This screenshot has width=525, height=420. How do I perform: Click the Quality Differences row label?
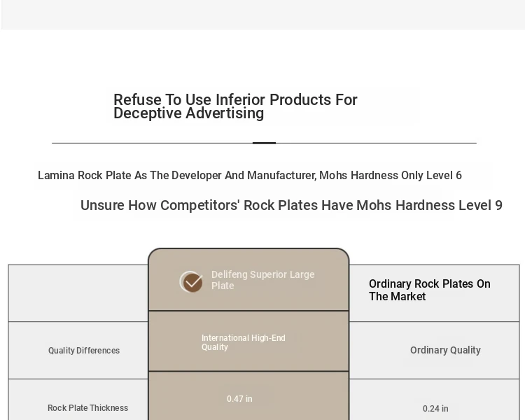coord(84,351)
